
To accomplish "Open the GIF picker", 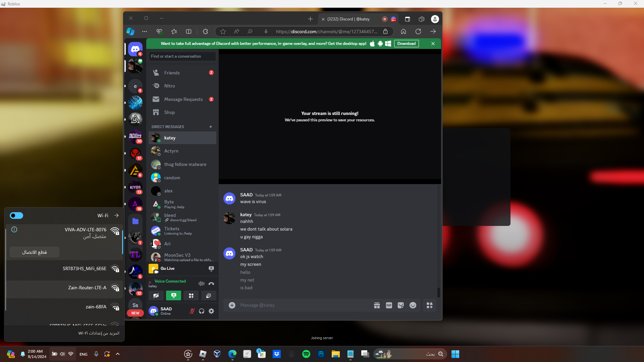I will (389, 305).
